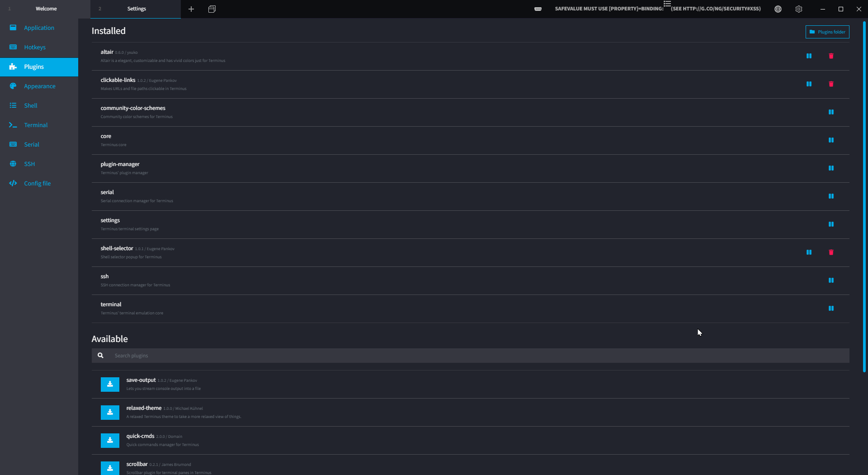This screenshot has width=868, height=475.
Task: Install the relaxed-theme plugin
Action: tap(110, 412)
